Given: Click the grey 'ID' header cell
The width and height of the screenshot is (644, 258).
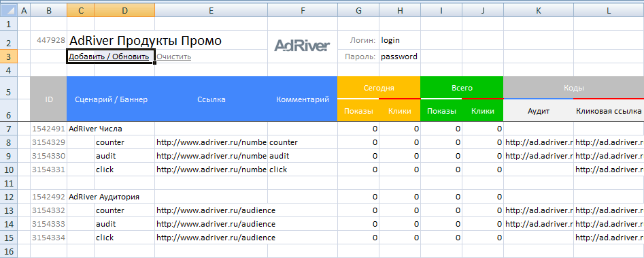Looking at the screenshot, I should point(48,99).
